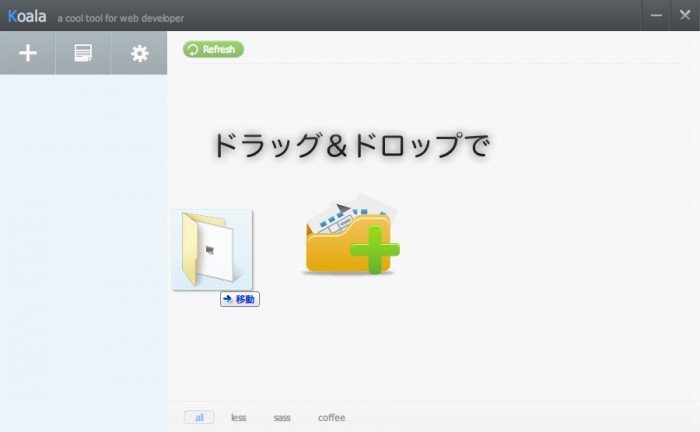
Task: Click the blue arrow in the 移動 tooltip
Action: (228, 299)
